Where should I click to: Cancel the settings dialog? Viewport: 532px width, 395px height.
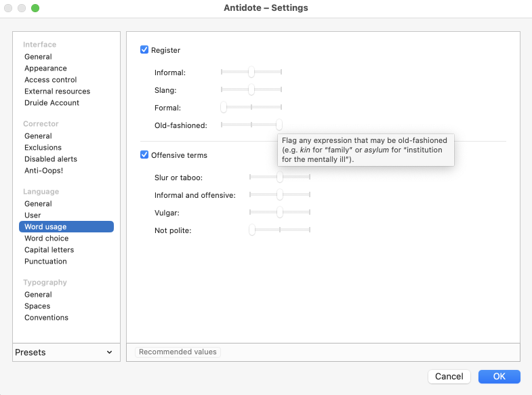[449, 377]
